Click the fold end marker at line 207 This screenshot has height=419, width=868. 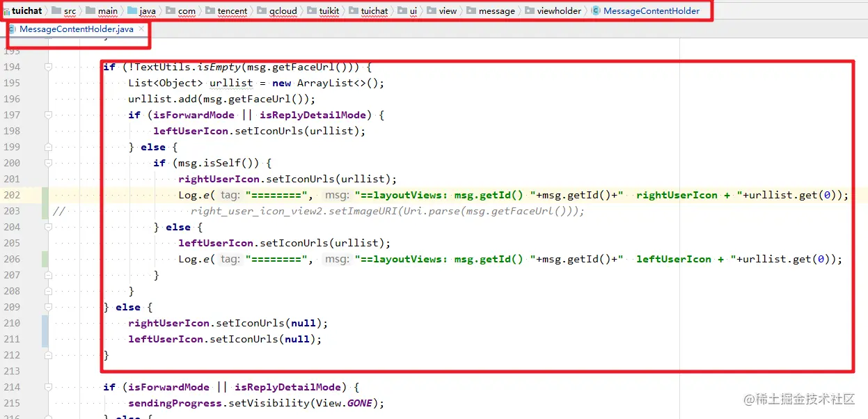click(48, 275)
